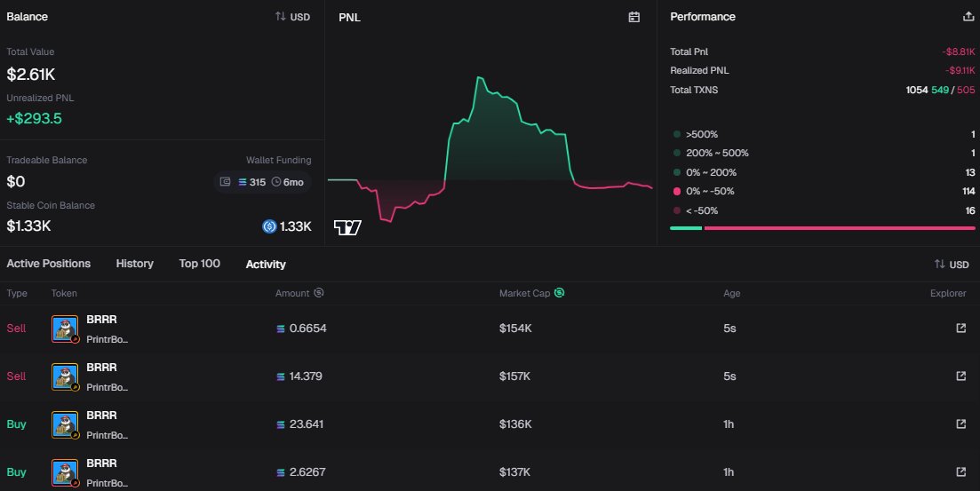980x491 pixels.
Task: Click the clock icon beside 6mo
Action: click(x=276, y=182)
